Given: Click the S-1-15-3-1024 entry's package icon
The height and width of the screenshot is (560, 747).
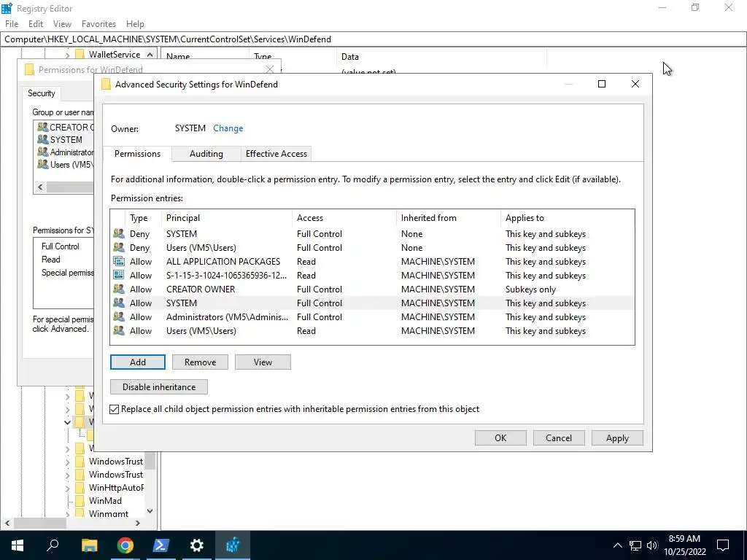Looking at the screenshot, I should click(x=119, y=275).
